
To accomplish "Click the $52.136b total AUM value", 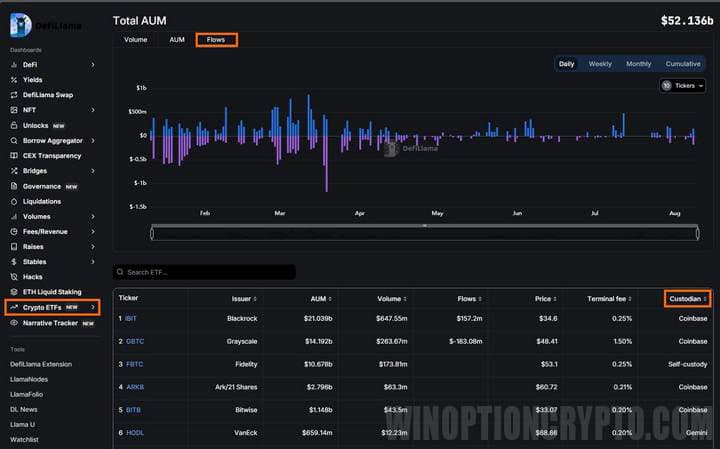I will tap(687, 21).
